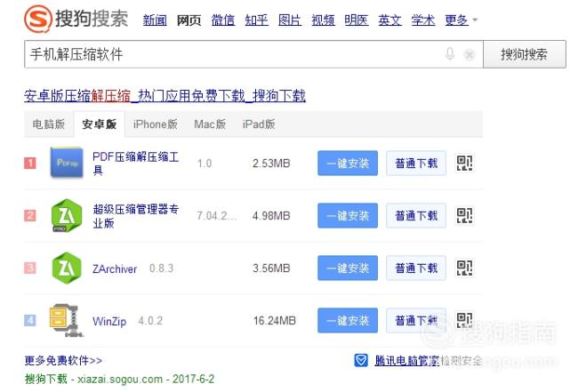The width and height of the screenshot is (578, 392).
Task: Click 一键安装 for ZArchiver
Action: (x=348, y=268)
